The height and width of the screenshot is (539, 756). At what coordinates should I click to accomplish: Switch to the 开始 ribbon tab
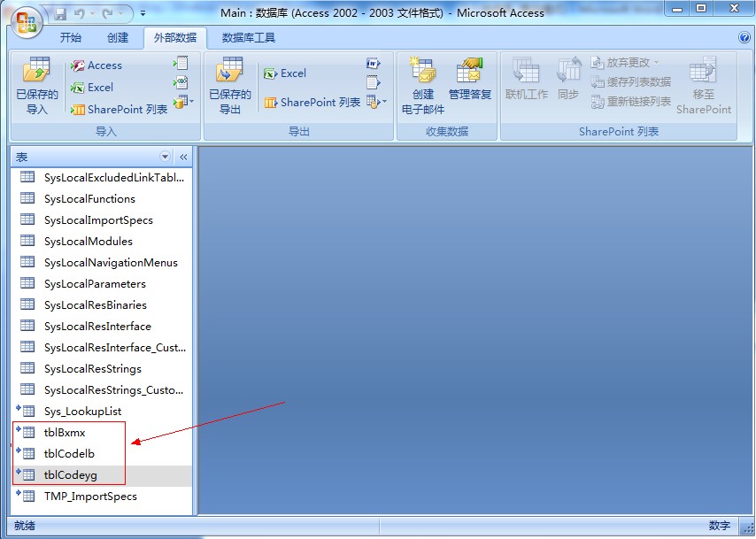[x=71, y=37]
